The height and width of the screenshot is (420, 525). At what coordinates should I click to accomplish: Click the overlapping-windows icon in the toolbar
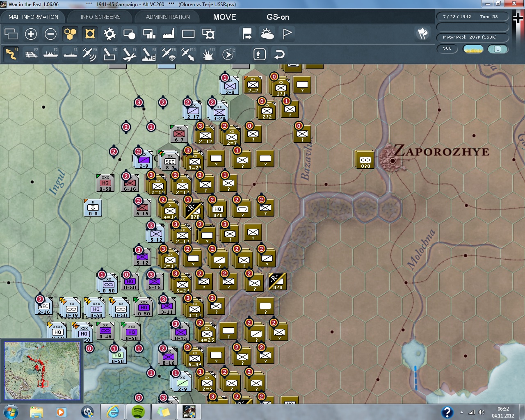[x=11, y=34]
